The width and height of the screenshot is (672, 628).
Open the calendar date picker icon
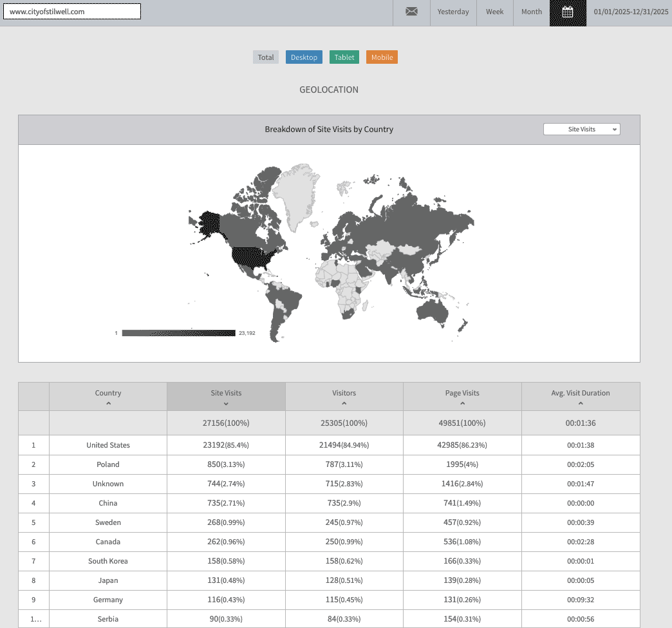[x=568, y=12]
